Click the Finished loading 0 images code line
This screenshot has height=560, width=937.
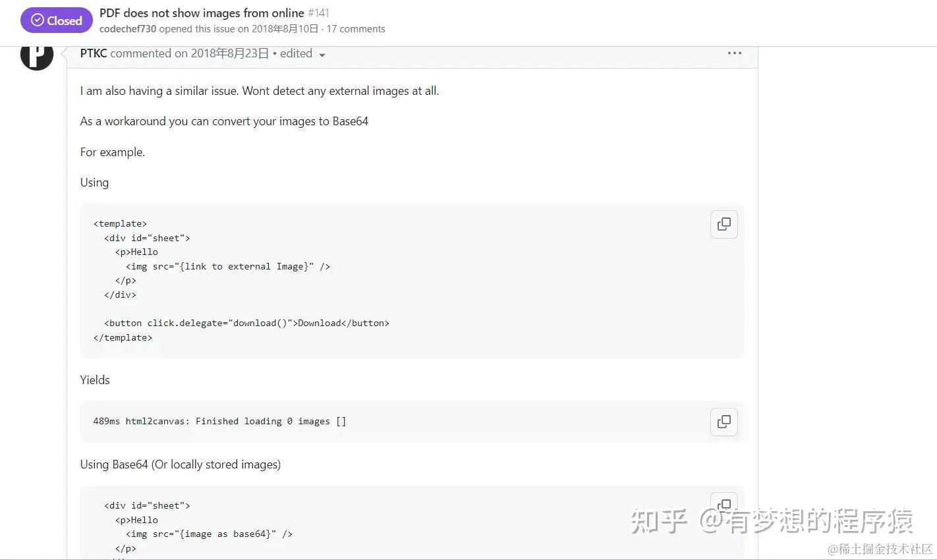click(x=219, y=421)
